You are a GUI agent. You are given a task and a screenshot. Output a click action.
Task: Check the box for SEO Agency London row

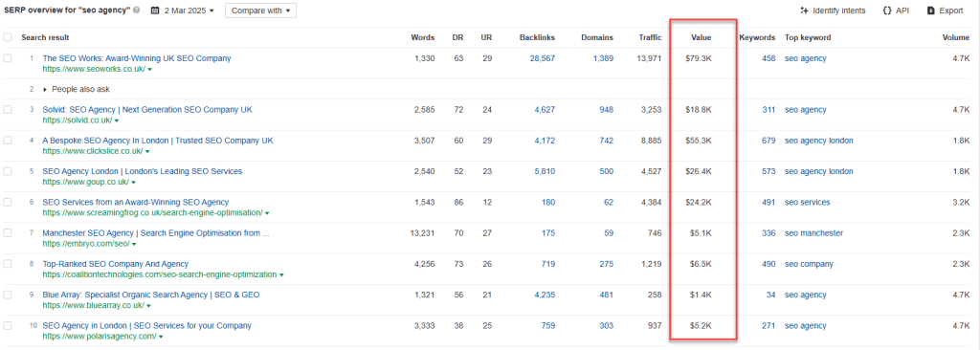tap(8, 171)
